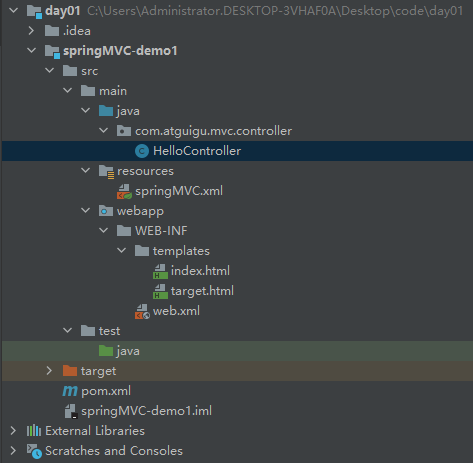Collapse the springMVC-demo1 module

[x=31, y=51]
